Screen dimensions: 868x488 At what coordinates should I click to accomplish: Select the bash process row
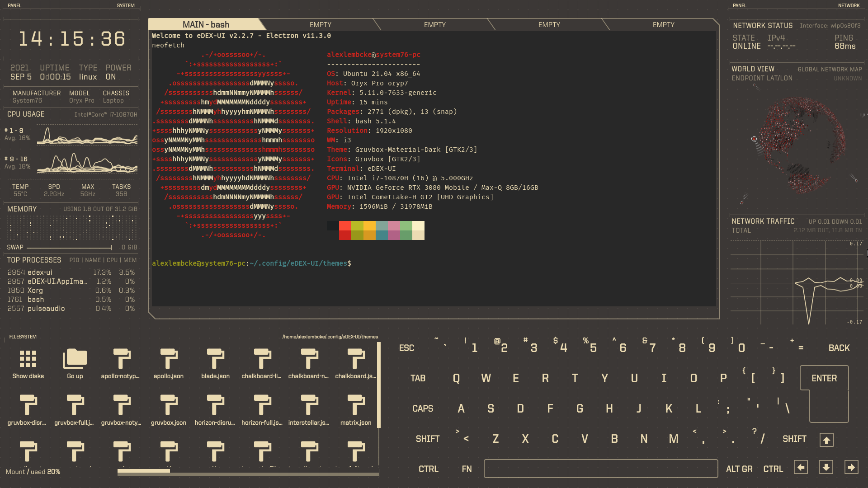[71, 300]
